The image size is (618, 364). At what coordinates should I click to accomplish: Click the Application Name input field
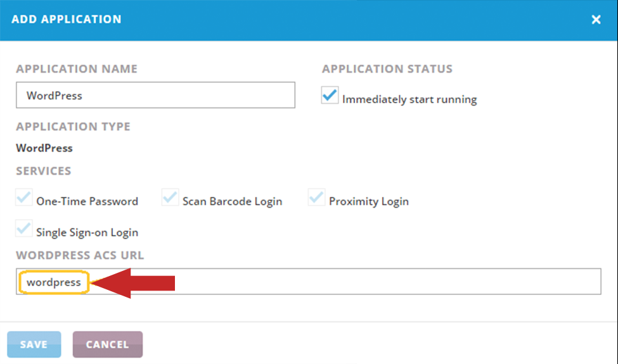pyautogui.click(x=155, y=95)
